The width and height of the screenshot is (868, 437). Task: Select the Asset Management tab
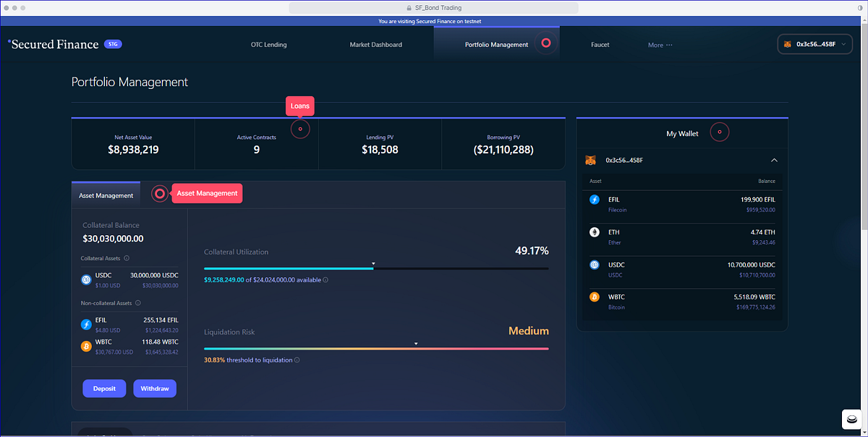coord(106,195)
